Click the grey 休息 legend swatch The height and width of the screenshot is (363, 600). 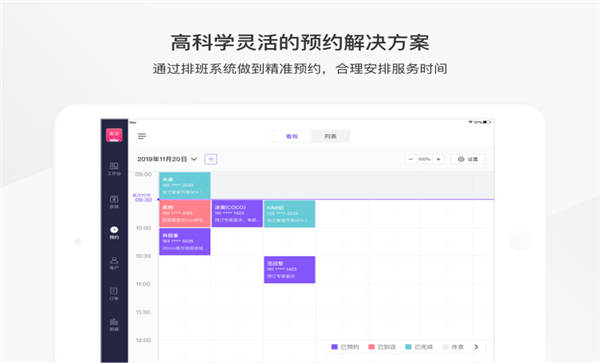pyautogui.click(x=445, y=347)
